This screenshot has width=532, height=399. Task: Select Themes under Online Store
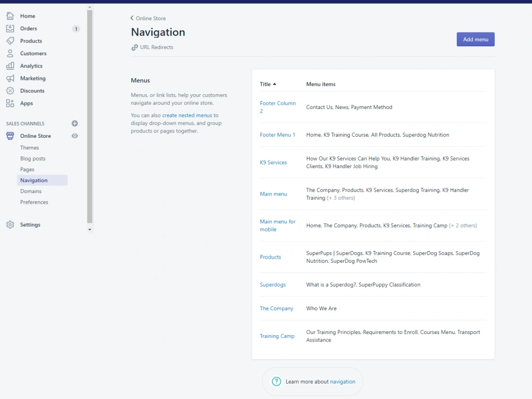click(x=29, y=147)
